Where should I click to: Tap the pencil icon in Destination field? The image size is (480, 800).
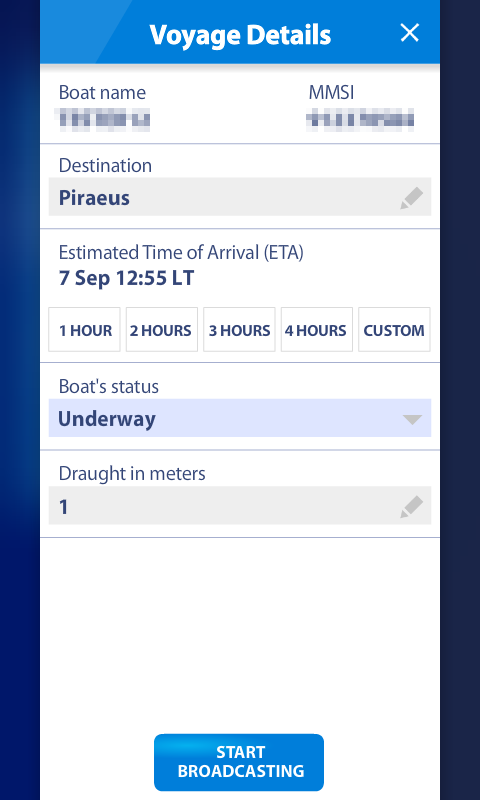(x=412, y=198)
